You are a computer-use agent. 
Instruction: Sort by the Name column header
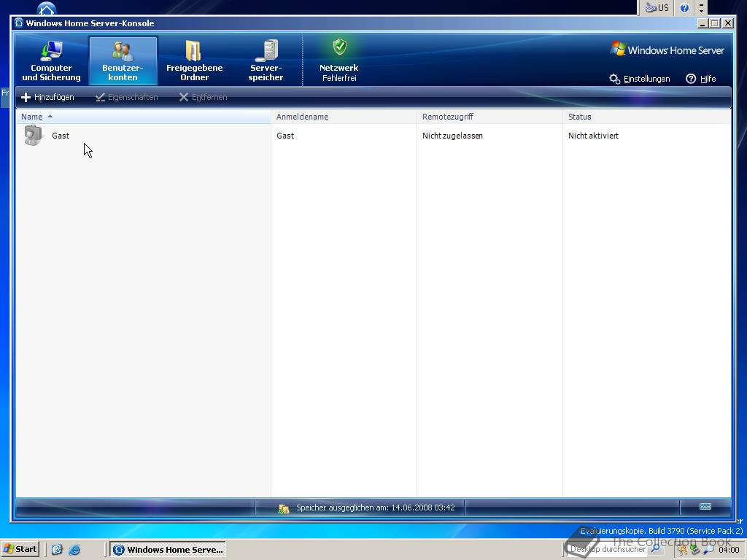click(144, 117)
